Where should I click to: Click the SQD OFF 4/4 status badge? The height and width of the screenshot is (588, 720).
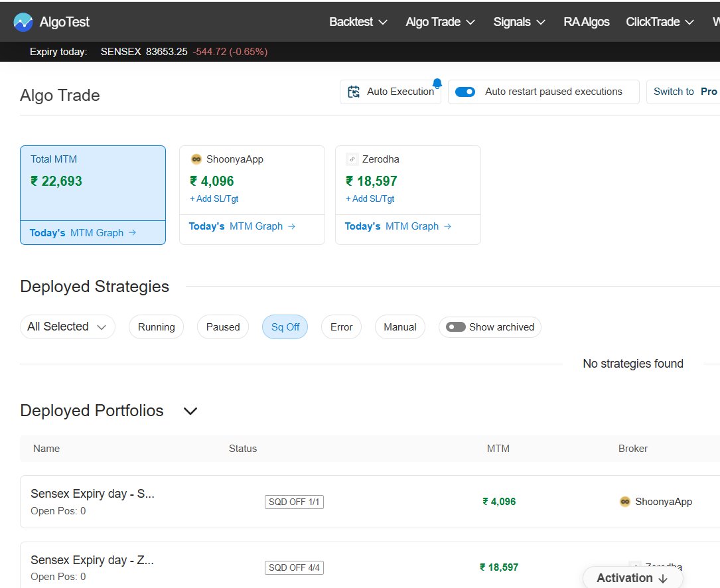pyautogui.click(x=295, y=567)
